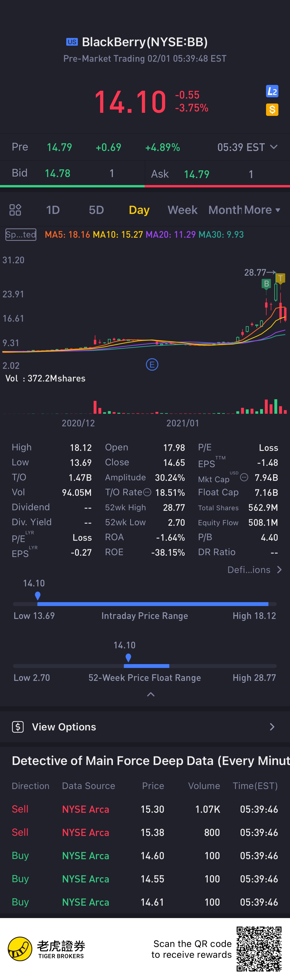Toggle the Sp...ted adjustment label
This screenshot has width=290, height=980.
[x=21, y=235]
